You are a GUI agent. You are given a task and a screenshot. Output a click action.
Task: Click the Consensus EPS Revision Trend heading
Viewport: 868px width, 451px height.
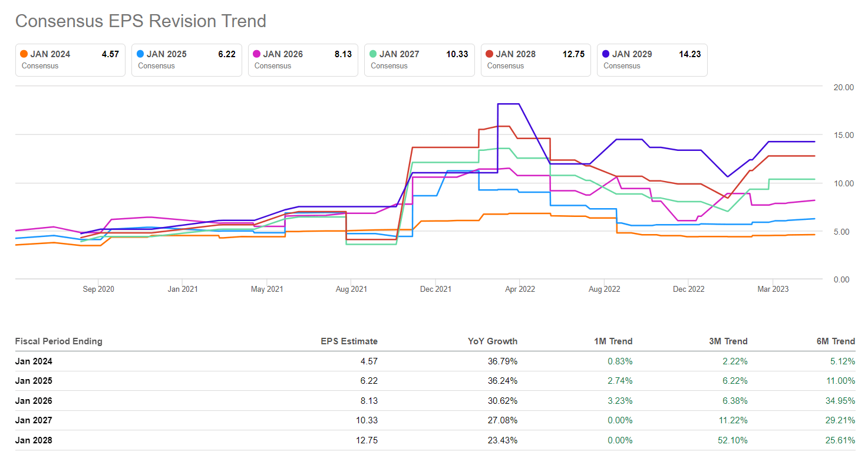[141, 21]
